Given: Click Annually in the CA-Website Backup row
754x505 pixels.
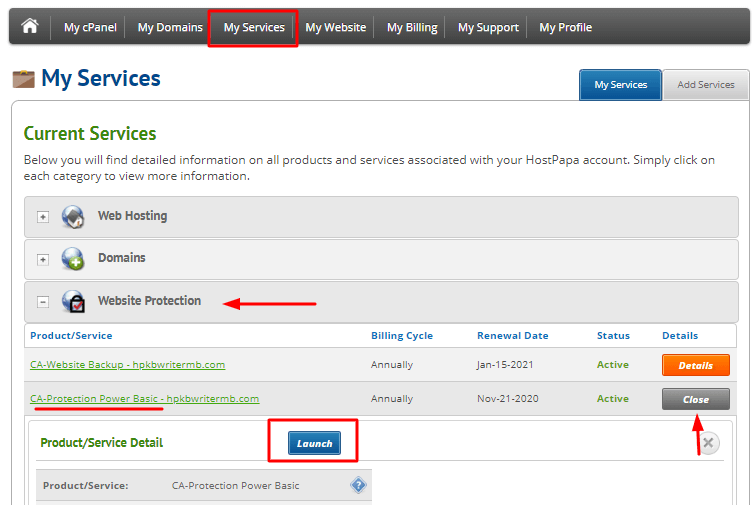Looking at the screenshot, I should coord(392,365).
